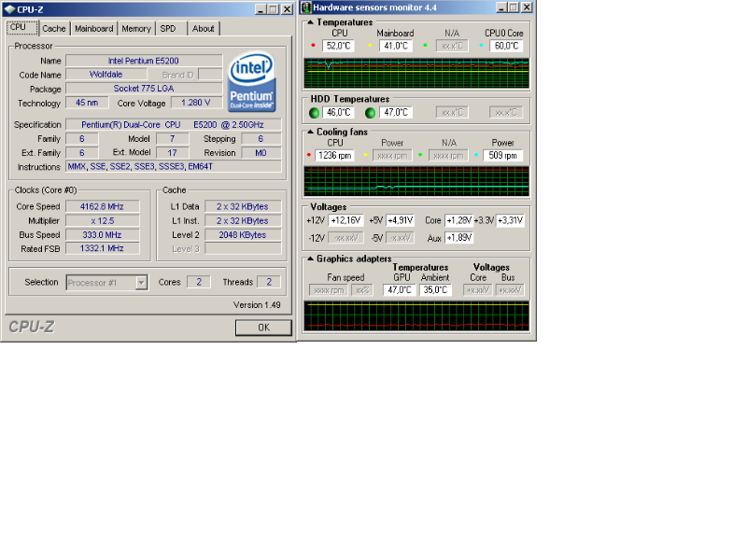Image resolution: width=747 pixels, height=560 pixels.
Task: Click Hardware sensors monitor title bar icon
Action: tap(306, 7)
